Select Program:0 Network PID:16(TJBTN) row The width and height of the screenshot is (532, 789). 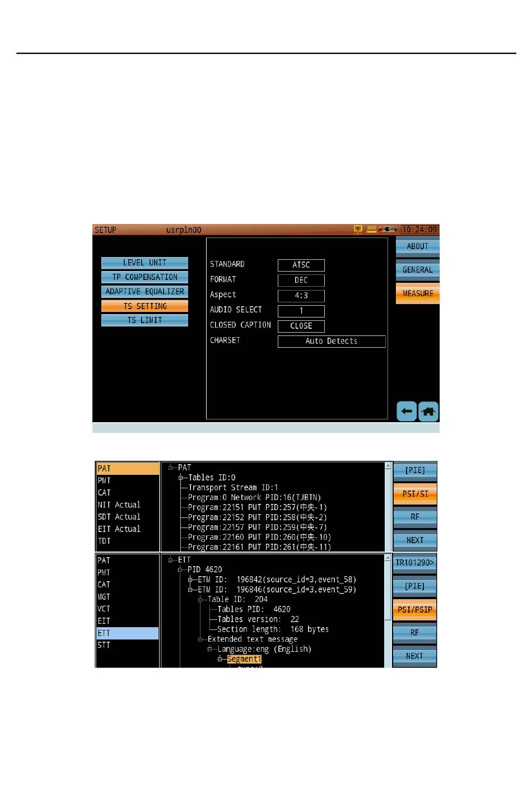(x=254, y=497)
